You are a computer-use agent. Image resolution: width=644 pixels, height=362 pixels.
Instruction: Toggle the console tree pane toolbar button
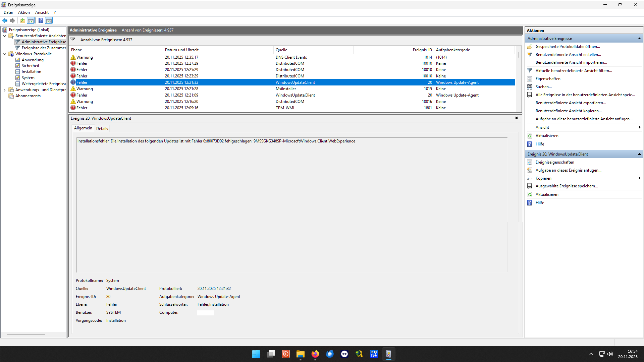(x=31, y=21)
